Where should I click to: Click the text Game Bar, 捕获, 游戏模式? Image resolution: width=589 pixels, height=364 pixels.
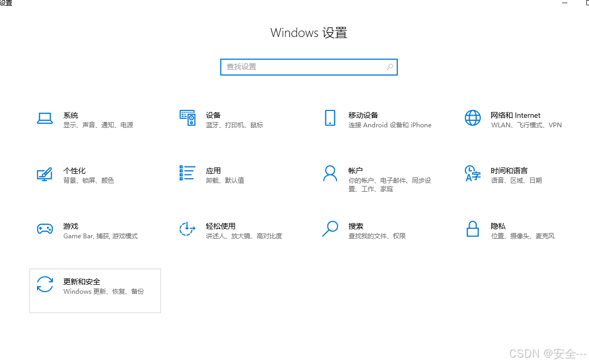(101, 236)
